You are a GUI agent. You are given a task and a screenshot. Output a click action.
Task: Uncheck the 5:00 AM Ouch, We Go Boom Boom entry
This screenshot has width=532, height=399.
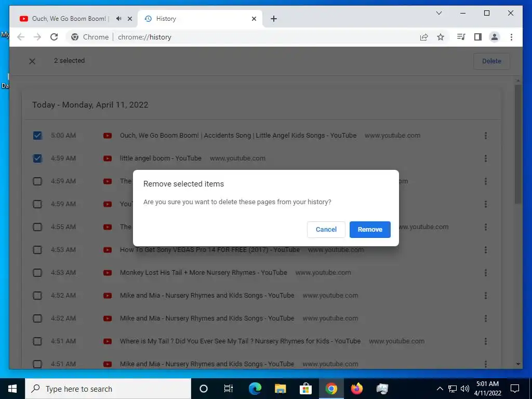37,136
